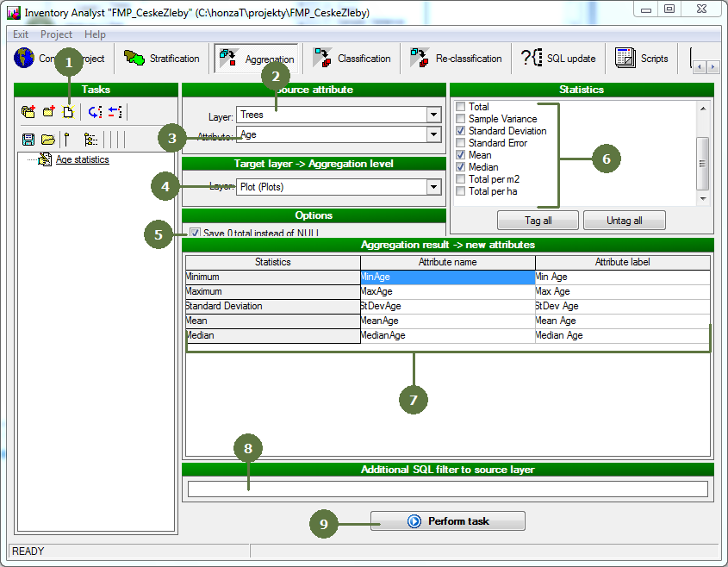This screenshot has height=567, width=728.
Task: Click the open folder icon in Tasks
Action: [x=47, y=139]
